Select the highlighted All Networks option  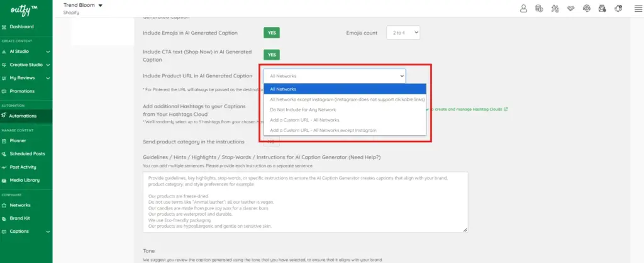(x=345, y=89)
